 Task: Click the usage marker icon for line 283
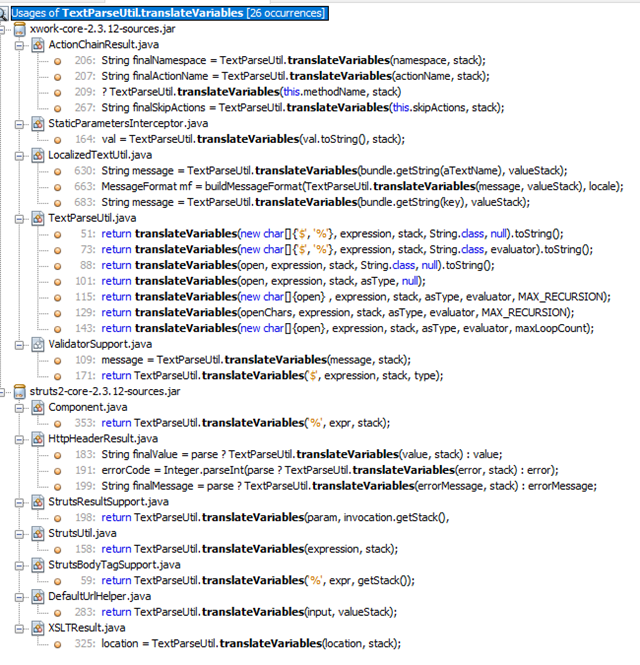[57, 613]
